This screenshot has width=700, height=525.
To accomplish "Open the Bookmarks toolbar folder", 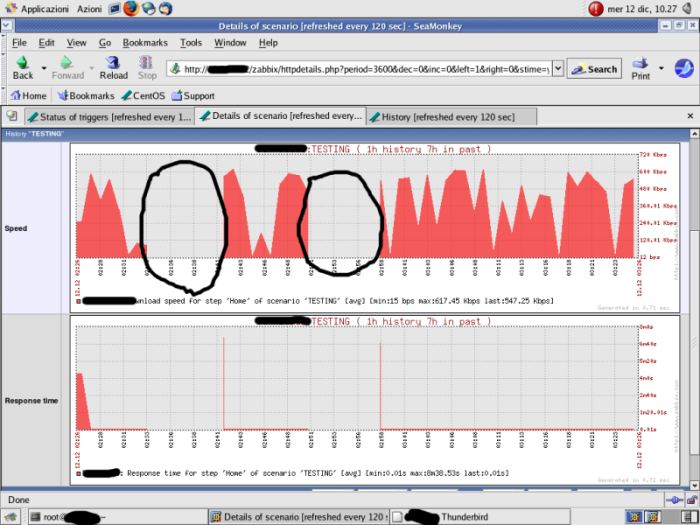I will click(86, 96).
